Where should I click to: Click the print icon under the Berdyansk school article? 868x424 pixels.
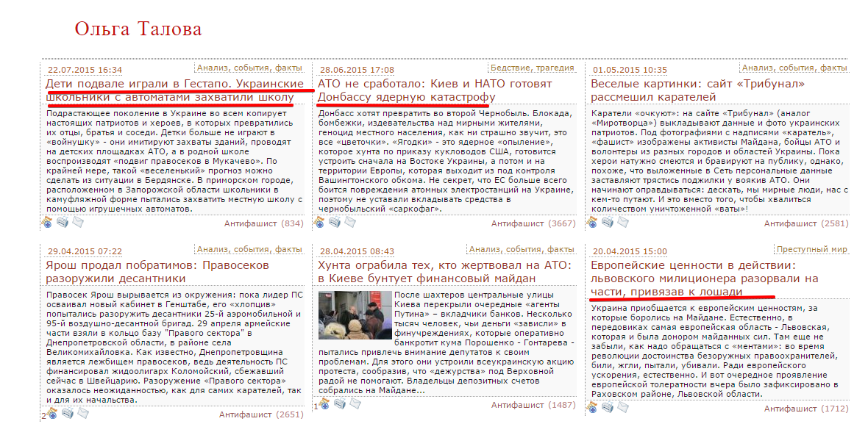(63, 222)
